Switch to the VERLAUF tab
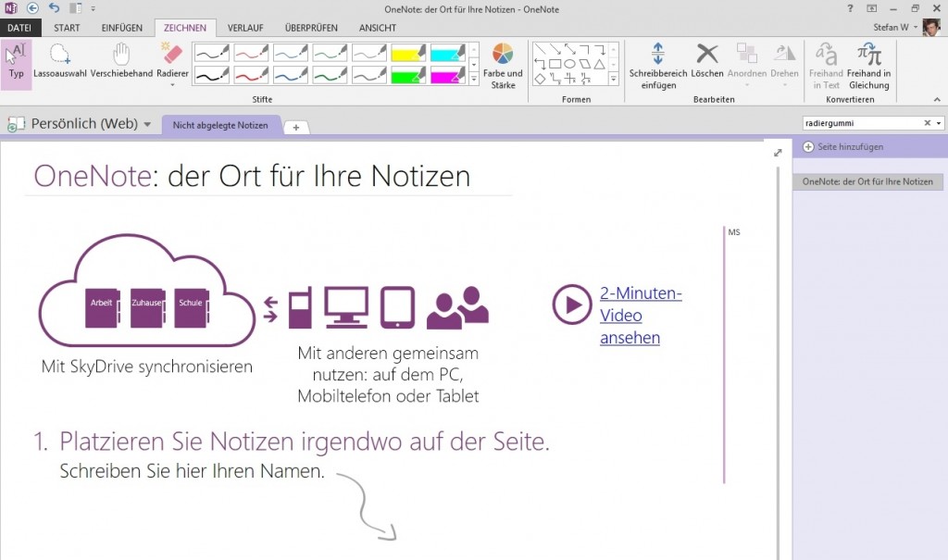This screenshot has height=560, width=948. point(245,28)
